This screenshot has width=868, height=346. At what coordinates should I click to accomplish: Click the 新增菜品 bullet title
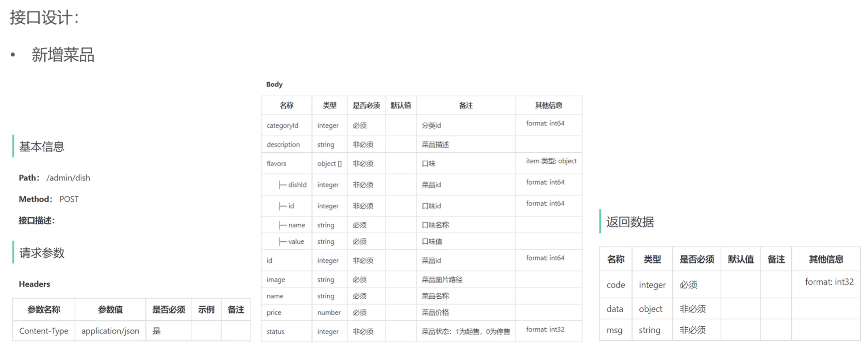pyautogui.click(x=63, y=55)
